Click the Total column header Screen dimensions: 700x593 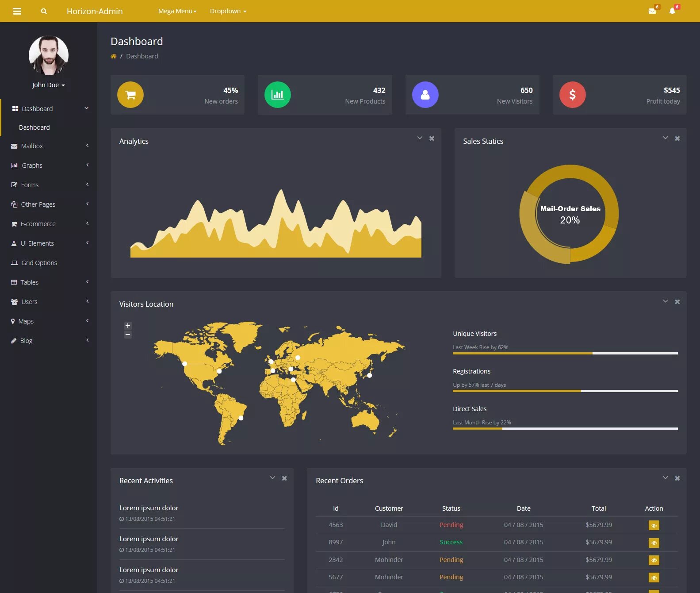coord(599,508)
